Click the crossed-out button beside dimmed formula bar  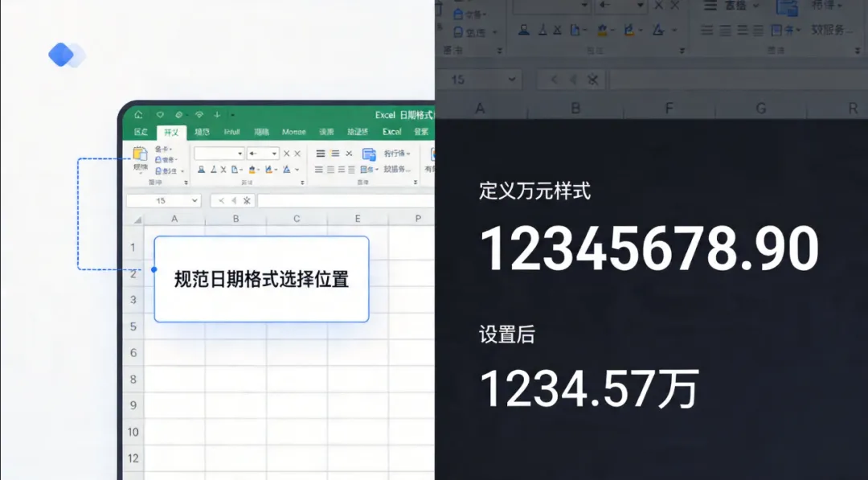593,80
